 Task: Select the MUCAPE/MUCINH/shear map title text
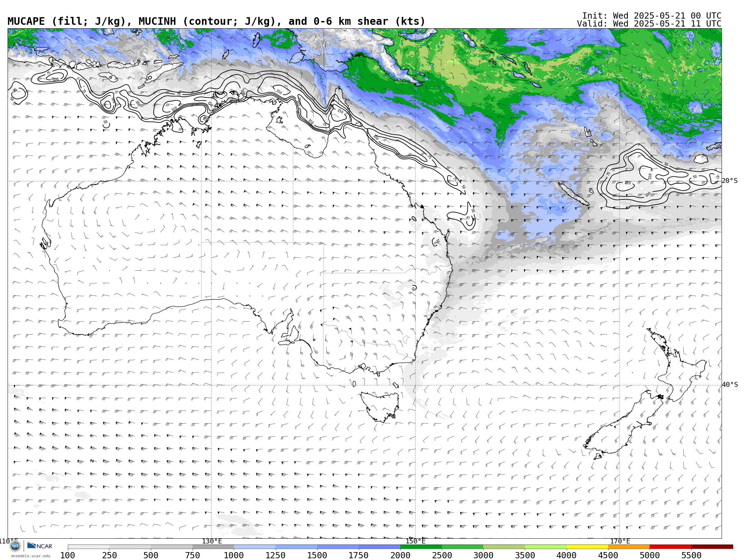216,21
